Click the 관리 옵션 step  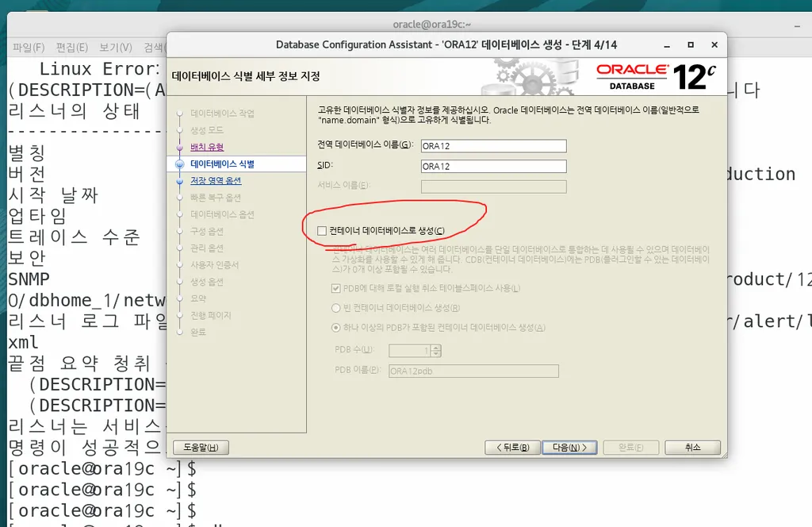pyautogui.click(x=207, y=248)
